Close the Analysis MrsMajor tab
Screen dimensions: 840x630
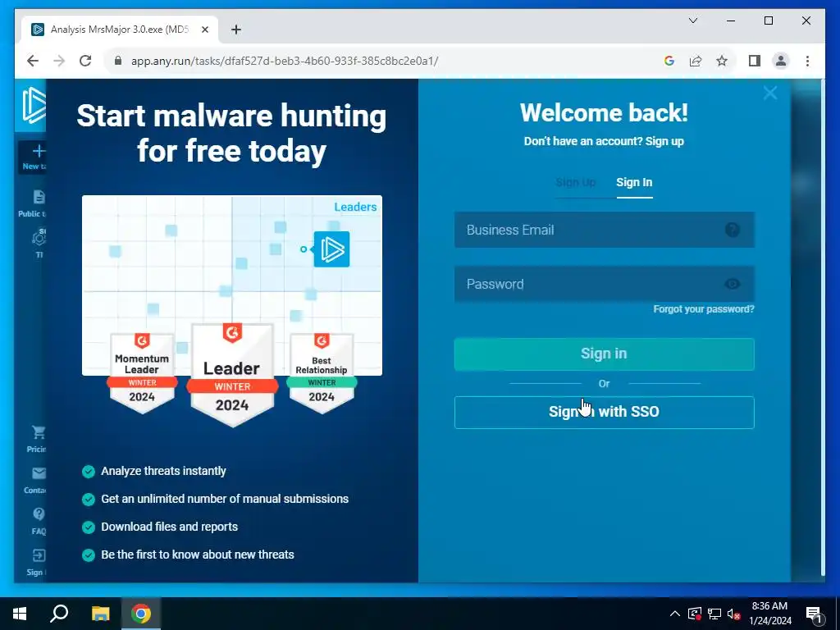pos(204,30)
